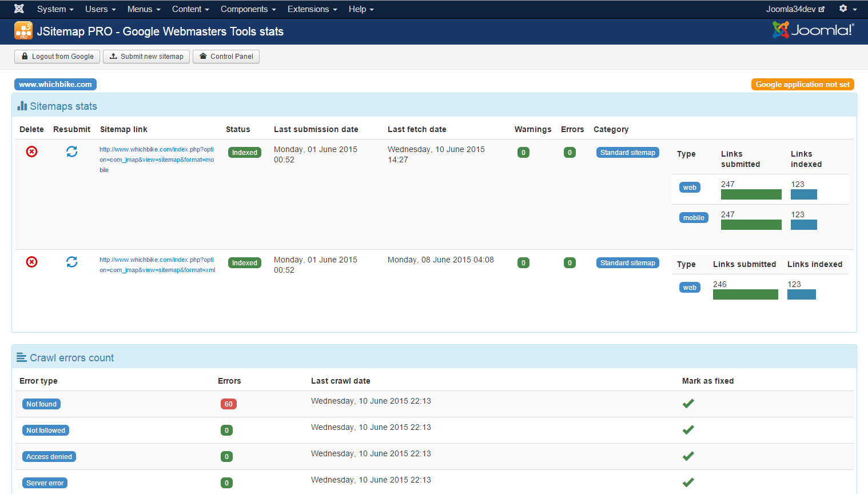Click Logout from Google button
This screenshot has height=494, width=868.
[57, 57]
